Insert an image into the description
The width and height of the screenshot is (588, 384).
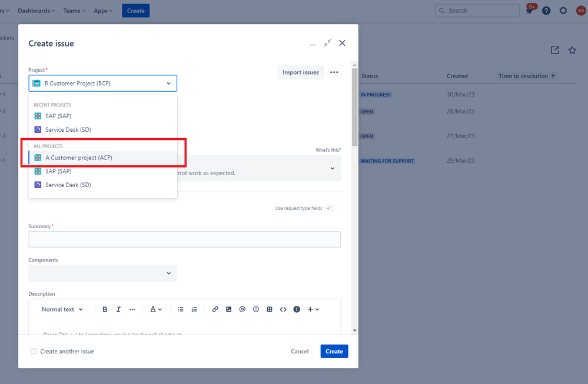tap(229, 309)
